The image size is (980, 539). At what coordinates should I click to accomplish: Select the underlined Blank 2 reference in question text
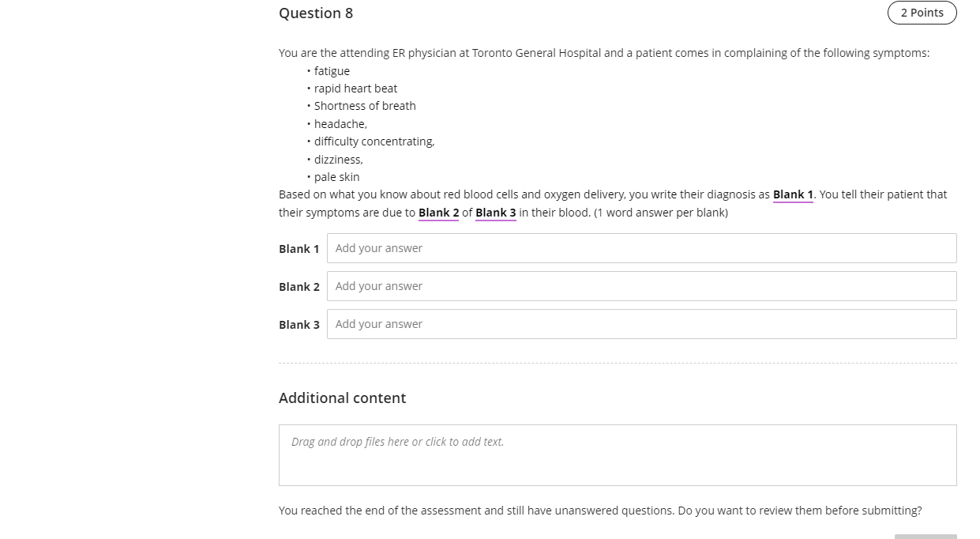click(x=438, y=213)
